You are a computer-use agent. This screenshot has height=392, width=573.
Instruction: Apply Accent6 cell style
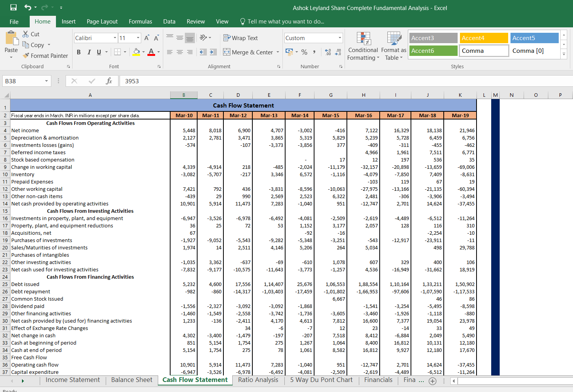(x=433, y=50)
